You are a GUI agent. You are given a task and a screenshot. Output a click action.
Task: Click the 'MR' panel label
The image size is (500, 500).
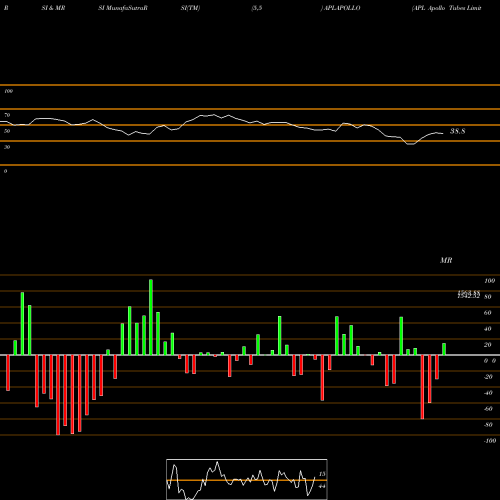[x=446, y=260]
